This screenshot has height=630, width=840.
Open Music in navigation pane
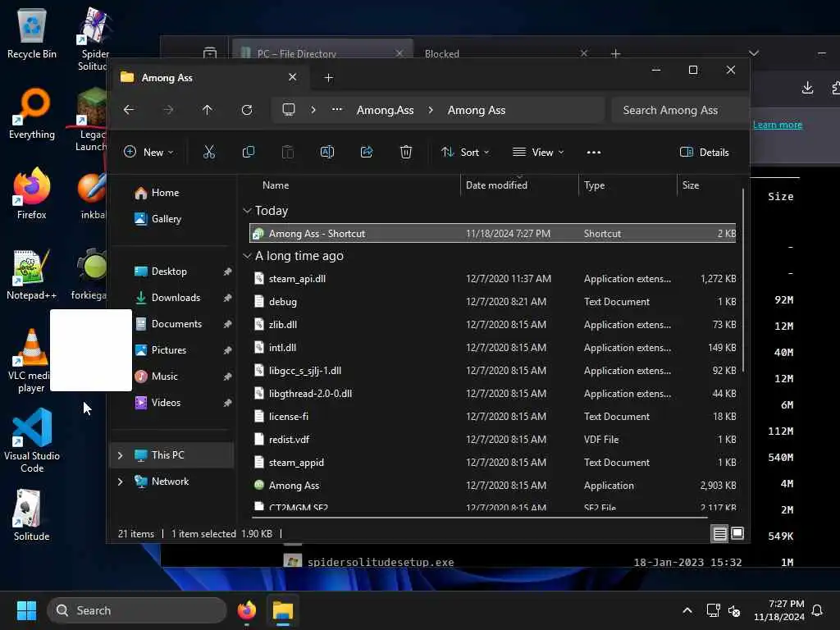[x=164, y=376]
